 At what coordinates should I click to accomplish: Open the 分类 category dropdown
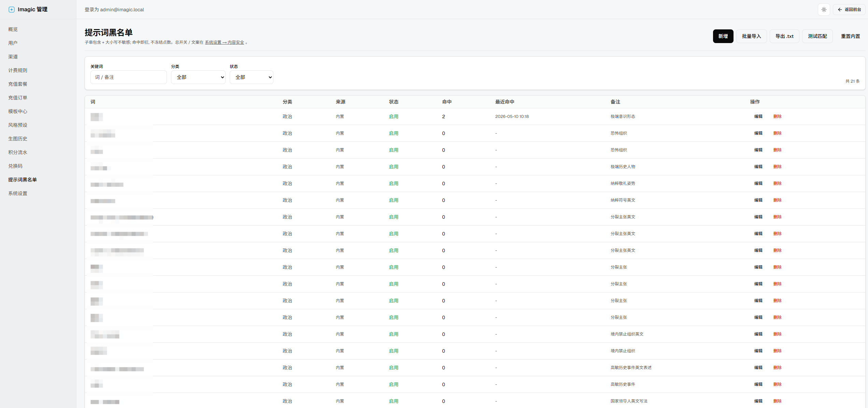pos(198,77)
